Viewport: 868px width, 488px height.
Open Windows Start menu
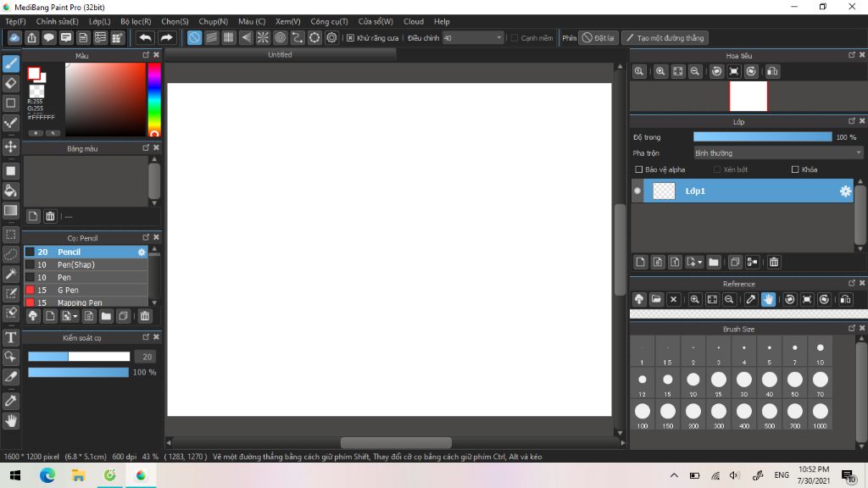[x=15, y=475]
